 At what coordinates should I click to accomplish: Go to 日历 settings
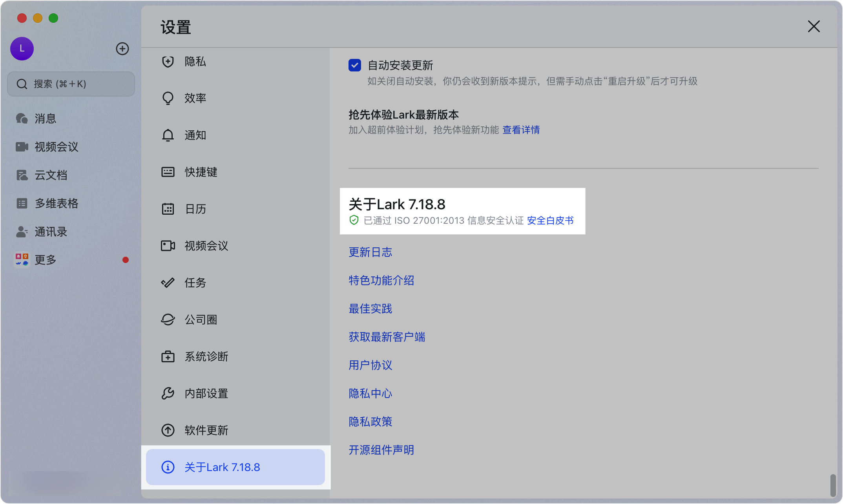pyautogui.click(x=235, y=209)
